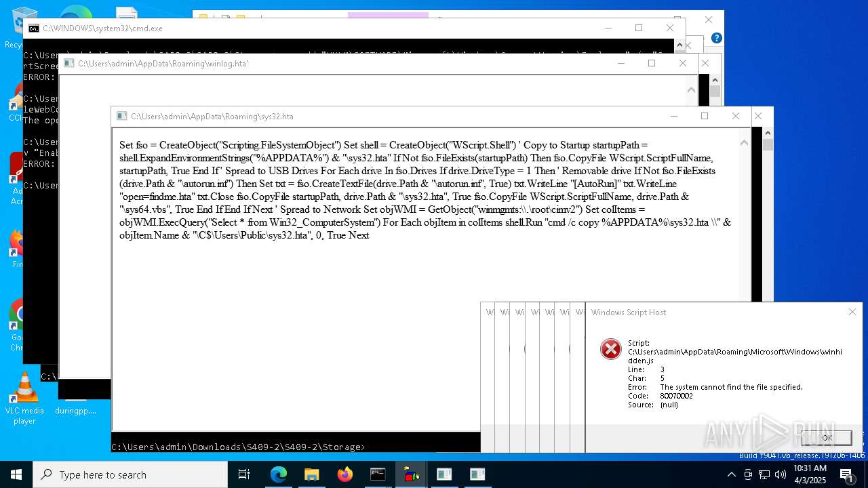Click the taskbar search box
Image resolution: width=868 pixels, height=488 pixels.
tap(130, 474)
